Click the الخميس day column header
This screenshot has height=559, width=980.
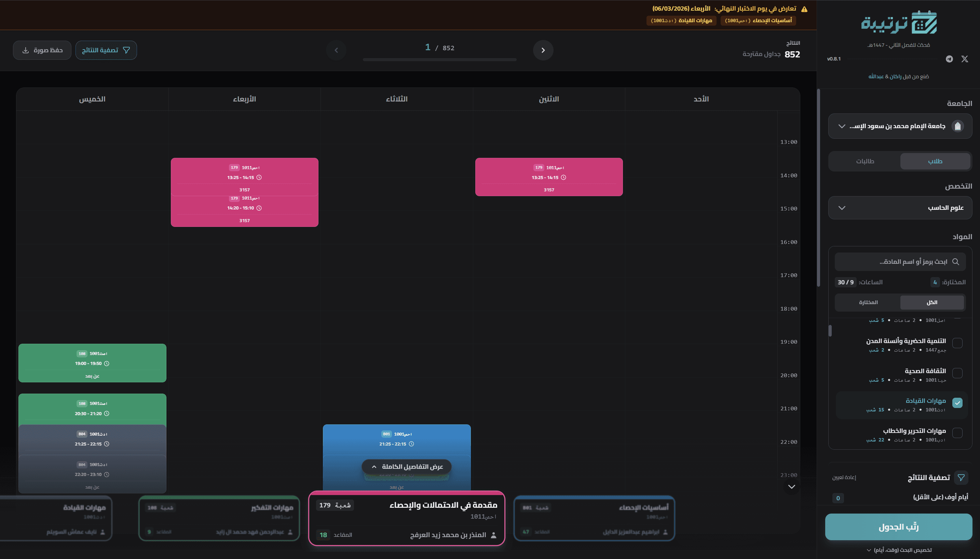tap(92, 99)
